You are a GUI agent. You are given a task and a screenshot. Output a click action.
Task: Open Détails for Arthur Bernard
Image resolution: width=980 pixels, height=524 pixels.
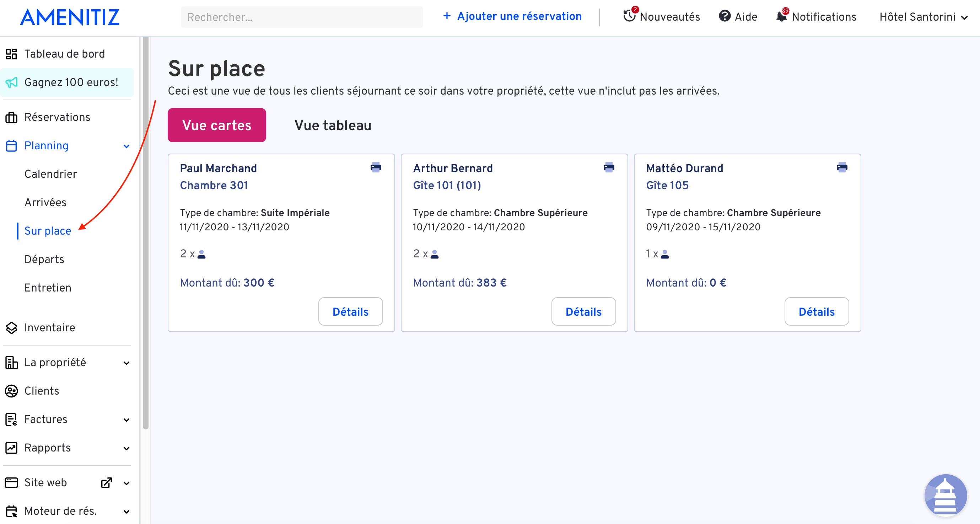(x=583, y=312)
